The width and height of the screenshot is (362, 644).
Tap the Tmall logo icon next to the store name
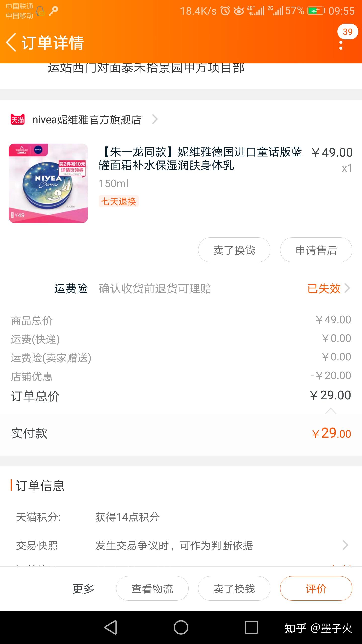(x=17, y=119)
